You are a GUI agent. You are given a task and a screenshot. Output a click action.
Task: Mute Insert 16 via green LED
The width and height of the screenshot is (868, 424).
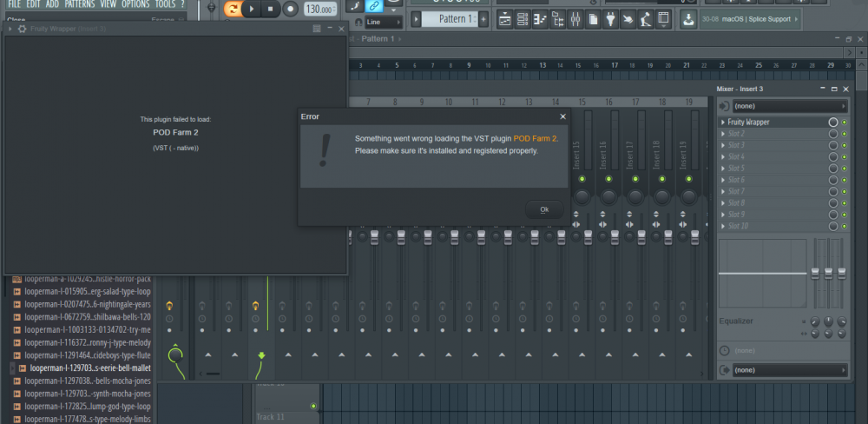(x=608, y=179)
